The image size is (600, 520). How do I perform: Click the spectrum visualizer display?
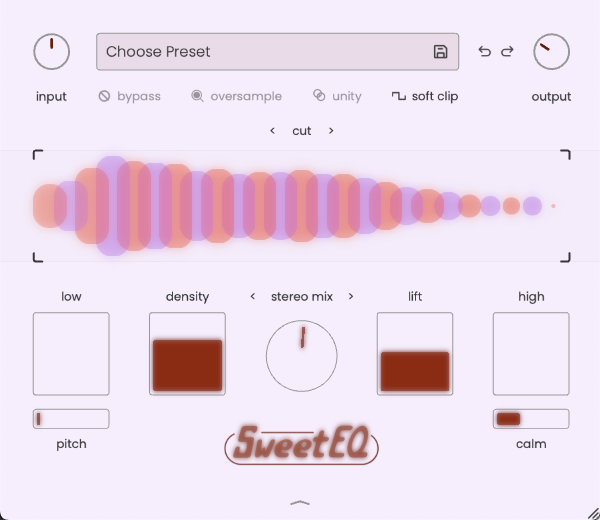click(x=302, y=206)
